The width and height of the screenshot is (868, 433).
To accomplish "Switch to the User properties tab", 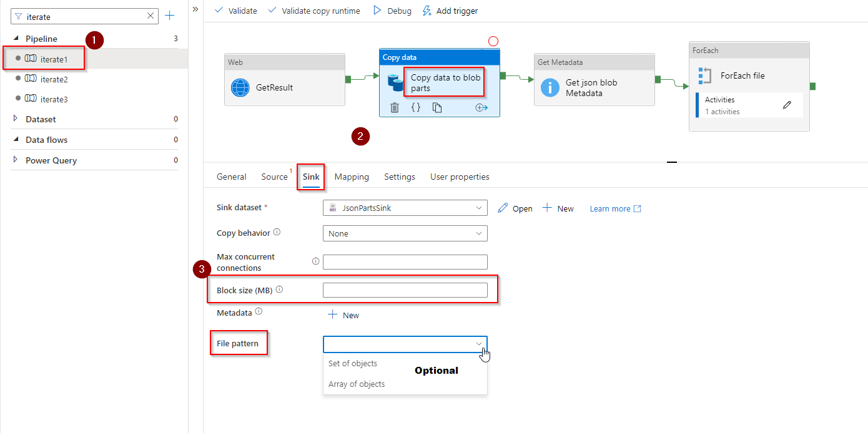I will coord(460,177).
